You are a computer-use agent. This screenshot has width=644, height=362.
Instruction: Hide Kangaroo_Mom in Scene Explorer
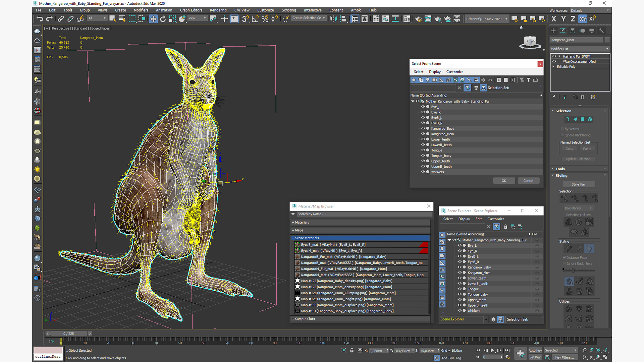[460, 273]
